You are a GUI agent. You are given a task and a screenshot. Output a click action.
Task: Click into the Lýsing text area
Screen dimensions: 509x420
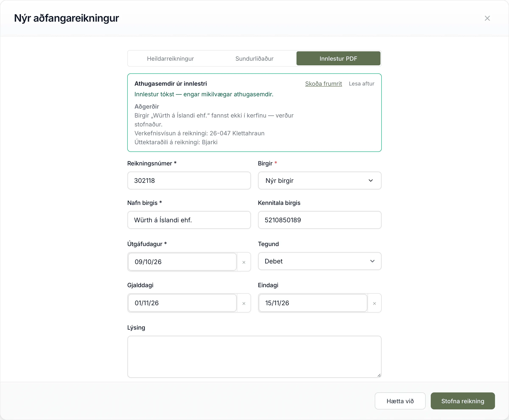tap(254, 357)
